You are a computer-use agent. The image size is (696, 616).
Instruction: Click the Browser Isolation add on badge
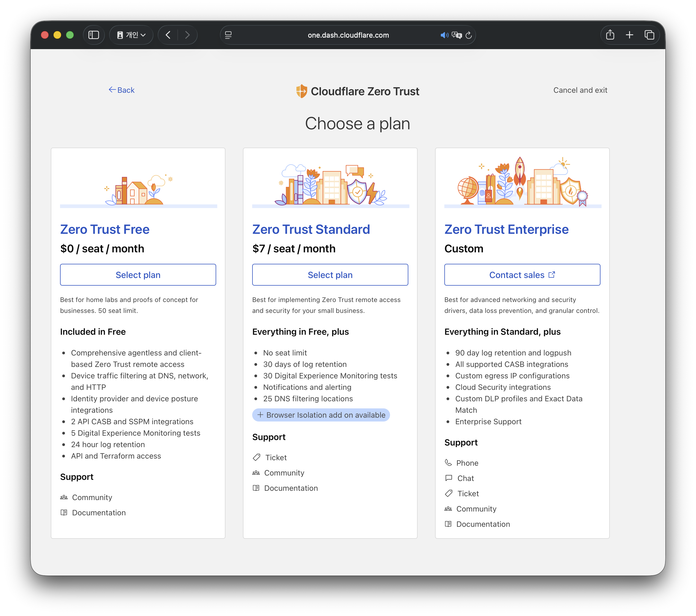click(321, 415)
